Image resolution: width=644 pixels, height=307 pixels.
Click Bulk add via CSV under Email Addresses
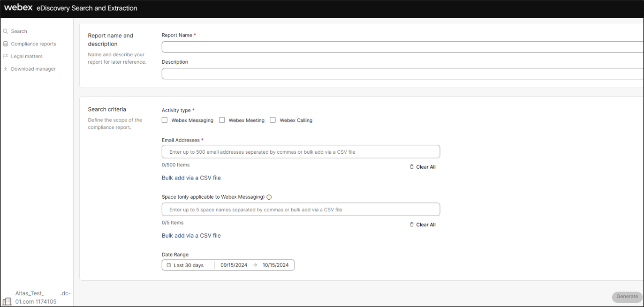click(191, 178)
